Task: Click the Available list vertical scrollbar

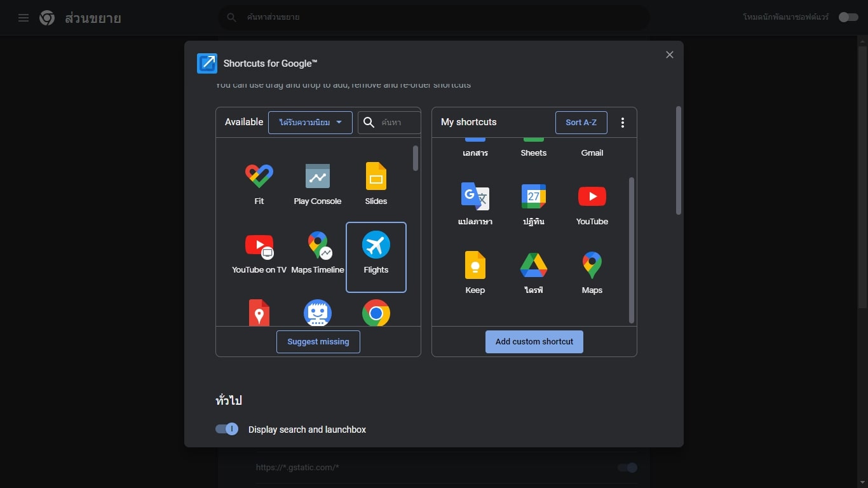Action: coord(416,159)
